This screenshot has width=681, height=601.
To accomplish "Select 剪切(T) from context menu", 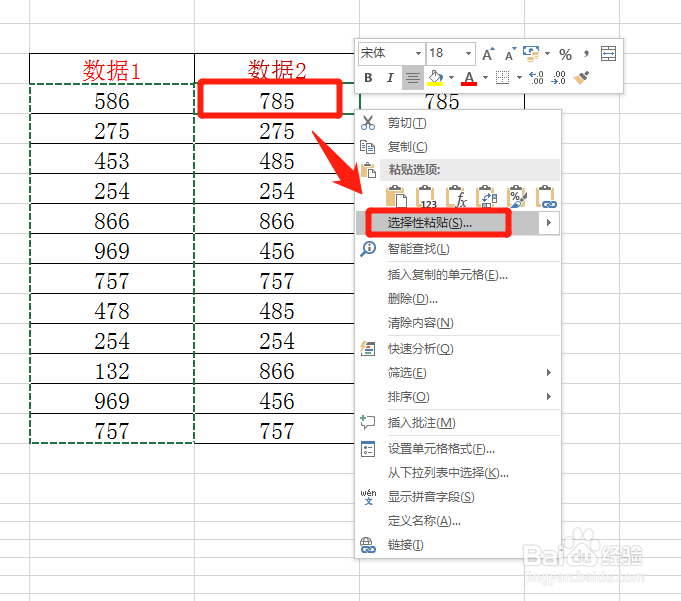I will pos(458,123).
